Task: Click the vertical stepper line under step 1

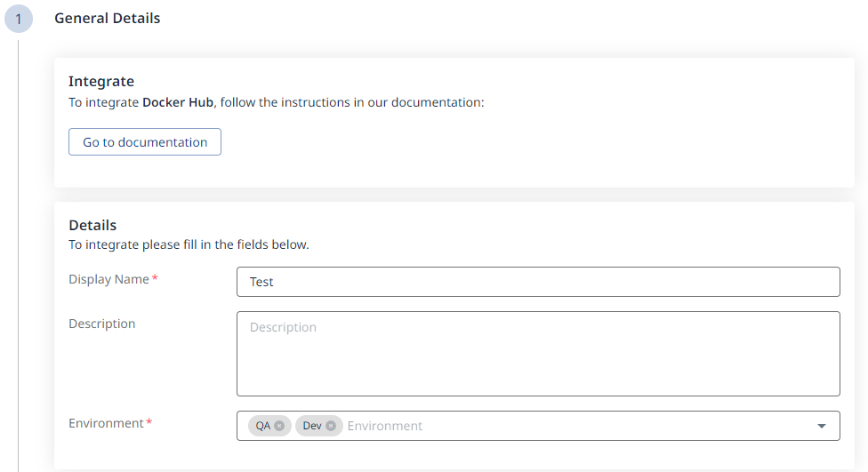Action: click(18, 267)
